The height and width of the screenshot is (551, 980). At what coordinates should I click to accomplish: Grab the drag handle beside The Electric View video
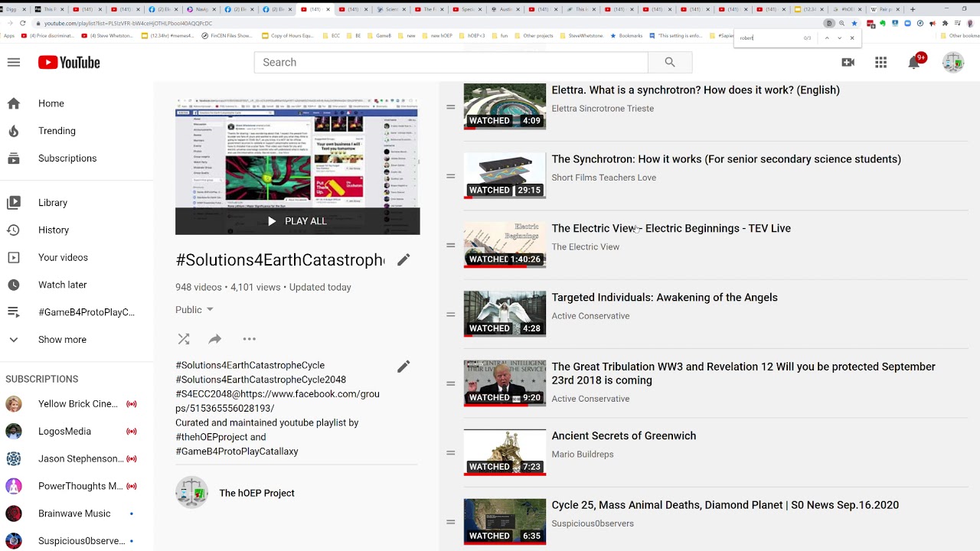click(x=451, y=246)
